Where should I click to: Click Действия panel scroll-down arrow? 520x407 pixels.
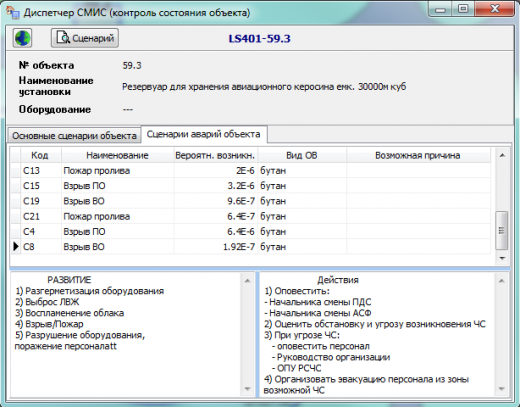pos(501,388)
